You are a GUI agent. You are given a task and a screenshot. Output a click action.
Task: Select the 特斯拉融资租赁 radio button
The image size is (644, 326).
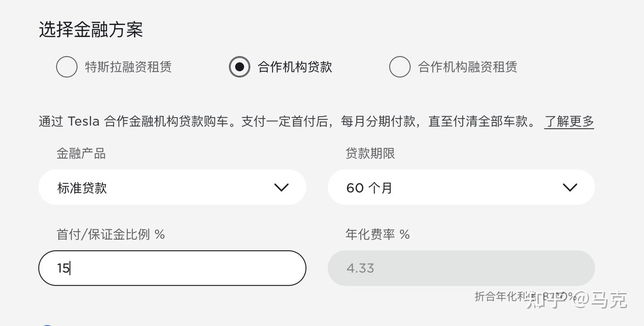click(67, 67)
